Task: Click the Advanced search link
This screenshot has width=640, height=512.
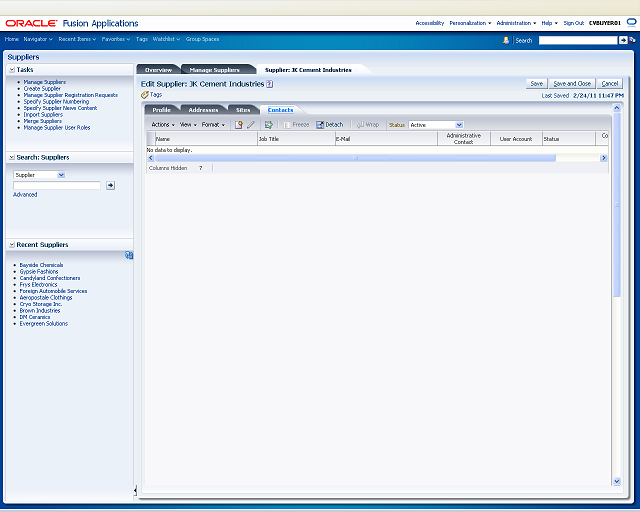Action: [x=25, y=195]
